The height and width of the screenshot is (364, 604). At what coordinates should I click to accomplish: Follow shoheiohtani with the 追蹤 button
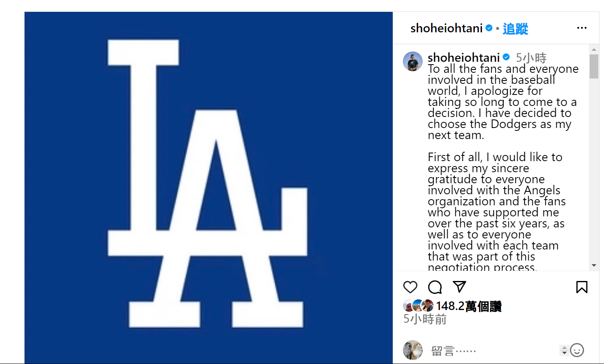(x=515, y=29)
